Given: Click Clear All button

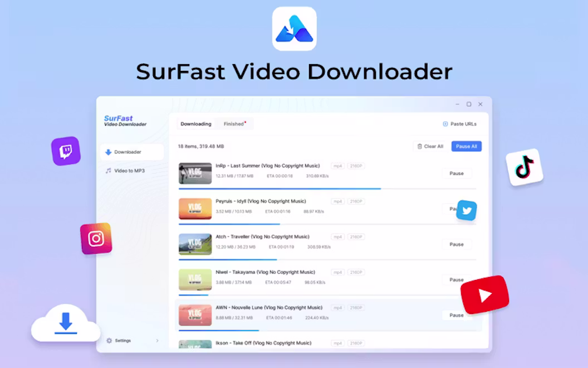Looking at the screenshot, I should coord(430,147).
